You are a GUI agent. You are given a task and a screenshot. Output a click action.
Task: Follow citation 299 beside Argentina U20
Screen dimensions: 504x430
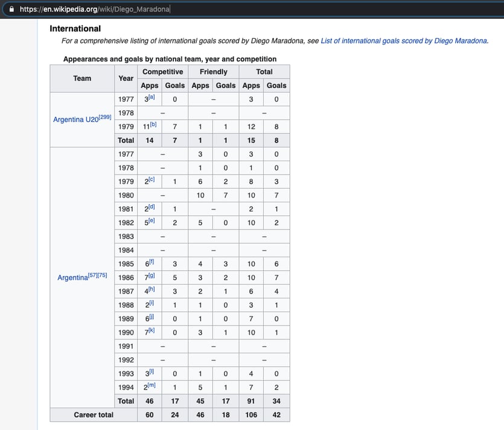coord(104,117)
